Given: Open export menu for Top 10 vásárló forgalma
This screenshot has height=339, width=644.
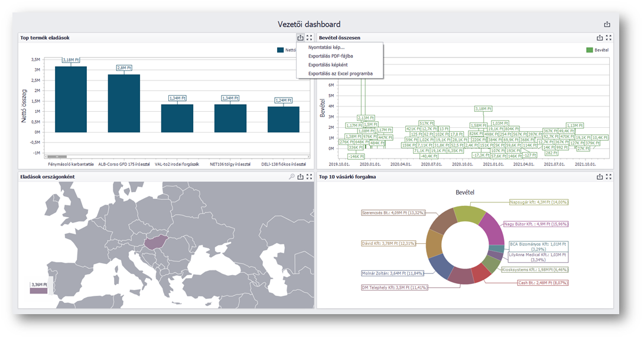Looking at the screenshot, I should tap(600, 177).
